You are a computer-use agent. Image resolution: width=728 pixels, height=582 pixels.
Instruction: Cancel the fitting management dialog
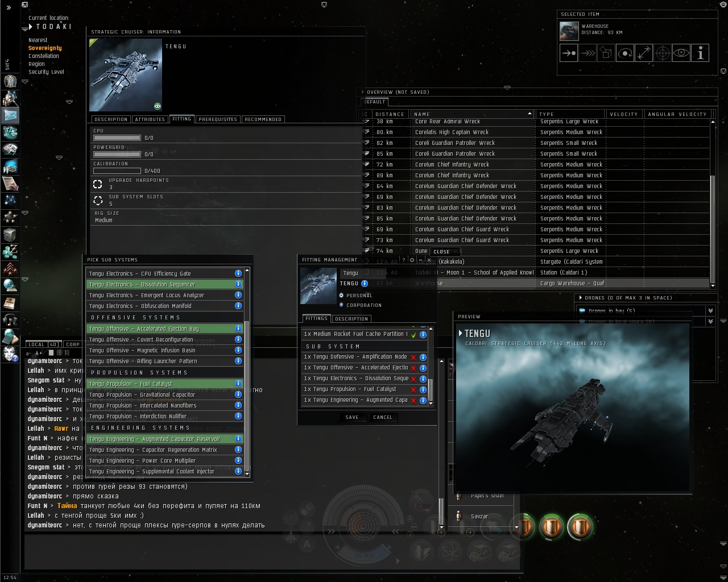pos(383,417)
